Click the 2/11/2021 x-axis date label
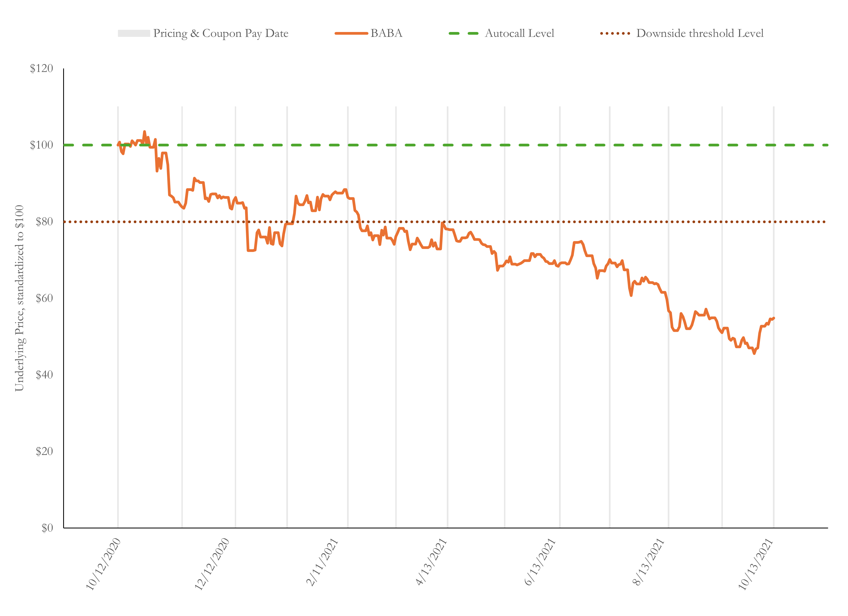The image size is (848, 616). click(322, 562)
